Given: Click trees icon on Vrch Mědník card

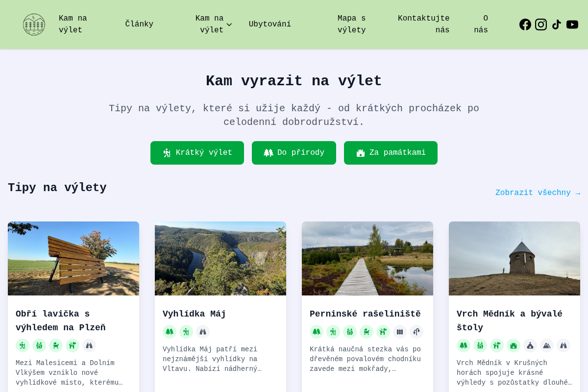Looking at the screenshot, I should [464, 345].
